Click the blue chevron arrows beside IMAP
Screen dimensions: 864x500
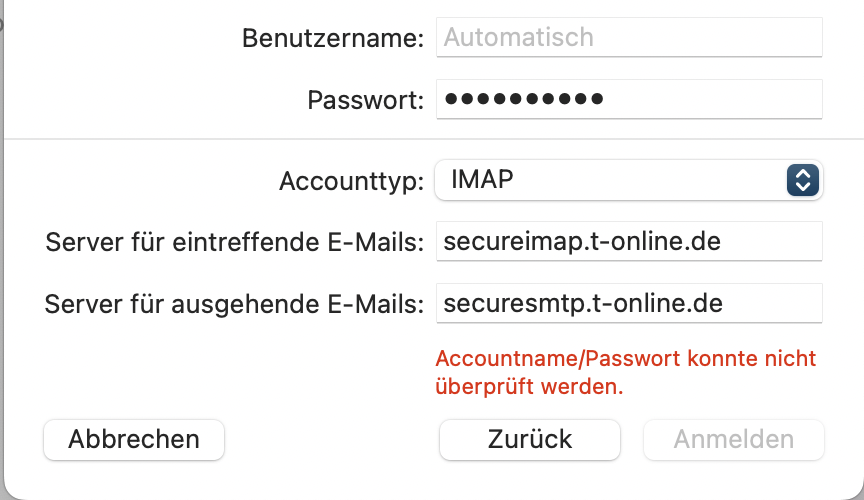point(803,180)
